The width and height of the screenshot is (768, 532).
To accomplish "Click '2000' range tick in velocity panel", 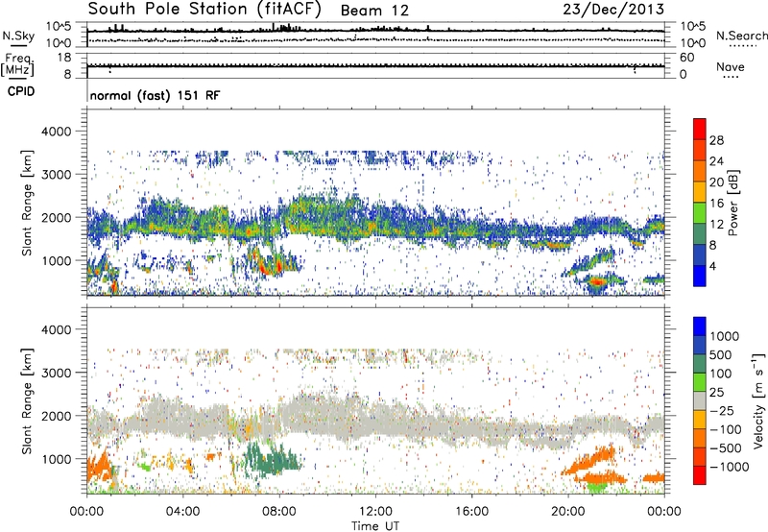I will (56, 416).
